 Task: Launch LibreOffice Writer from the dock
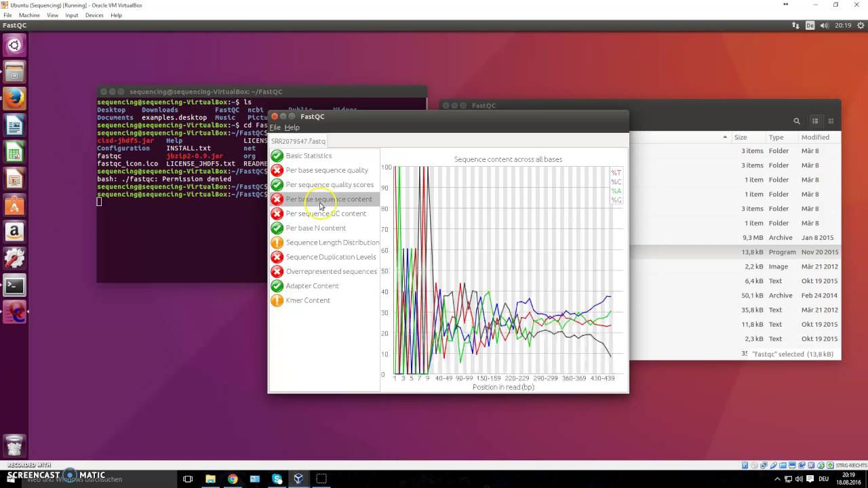pos(14,125)
